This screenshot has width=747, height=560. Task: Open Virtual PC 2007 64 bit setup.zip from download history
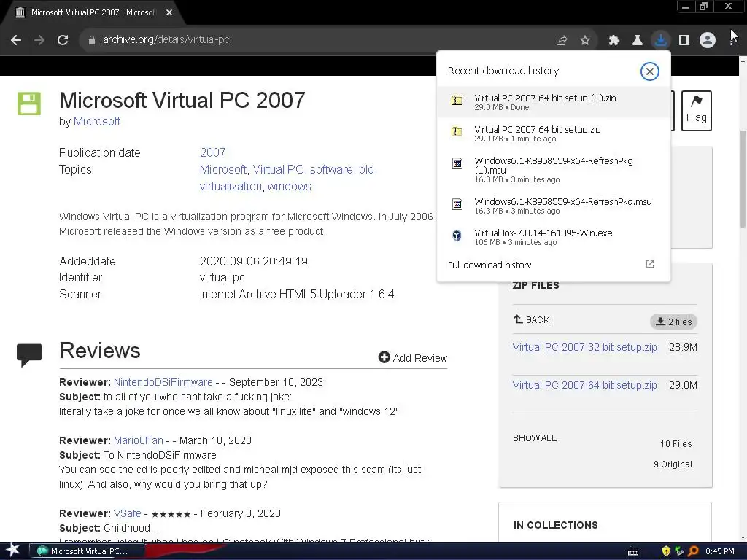coord(554,133)
